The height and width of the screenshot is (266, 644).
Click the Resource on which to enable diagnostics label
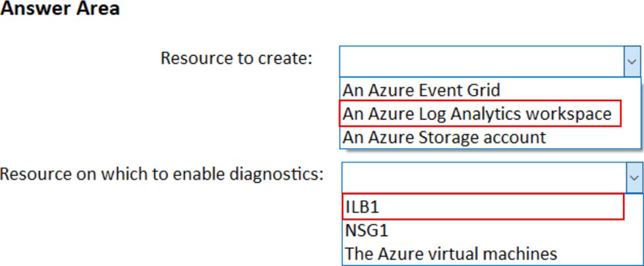162,175
